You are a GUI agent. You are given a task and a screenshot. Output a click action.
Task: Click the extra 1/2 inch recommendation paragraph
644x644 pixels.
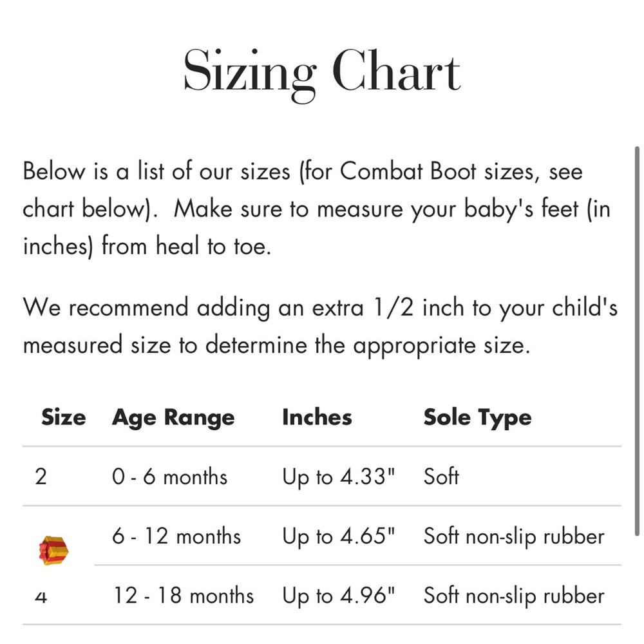320,326
